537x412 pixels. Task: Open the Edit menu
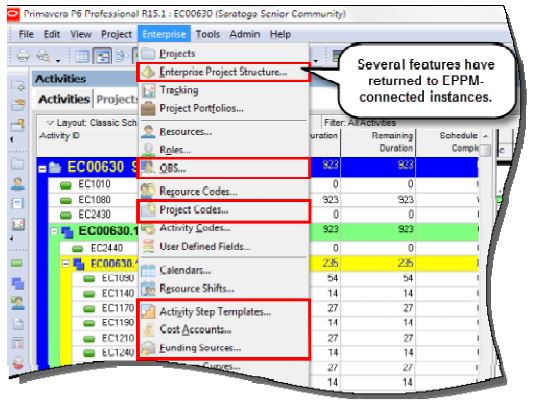(52, 34)
